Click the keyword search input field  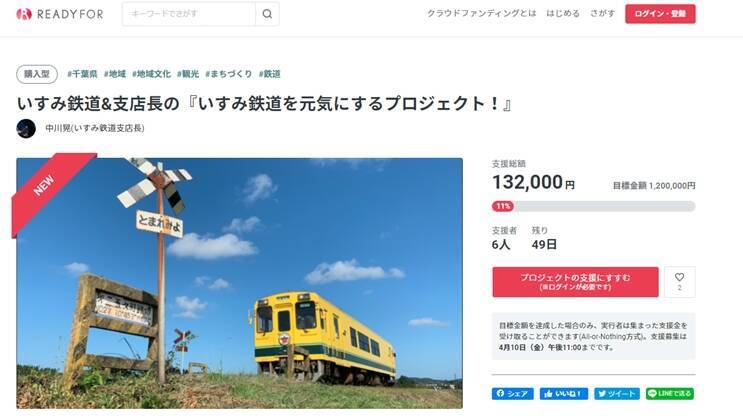189,14
